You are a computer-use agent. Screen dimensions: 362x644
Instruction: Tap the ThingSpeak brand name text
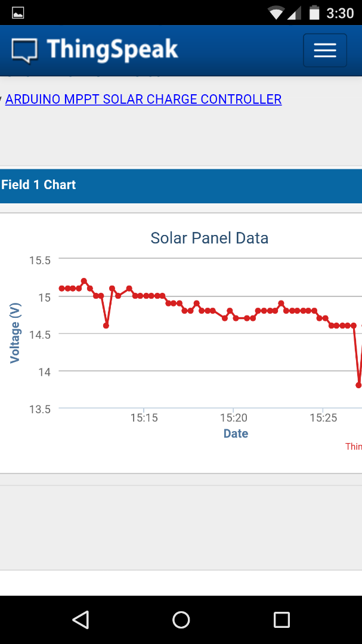[x=112, y=49]
